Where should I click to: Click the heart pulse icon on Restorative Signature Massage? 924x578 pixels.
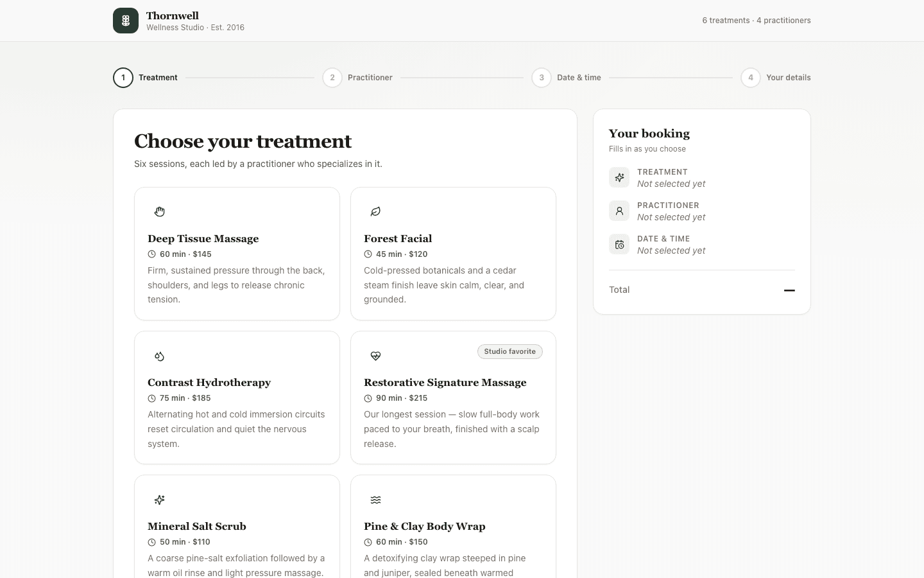[x=376, y=356]
